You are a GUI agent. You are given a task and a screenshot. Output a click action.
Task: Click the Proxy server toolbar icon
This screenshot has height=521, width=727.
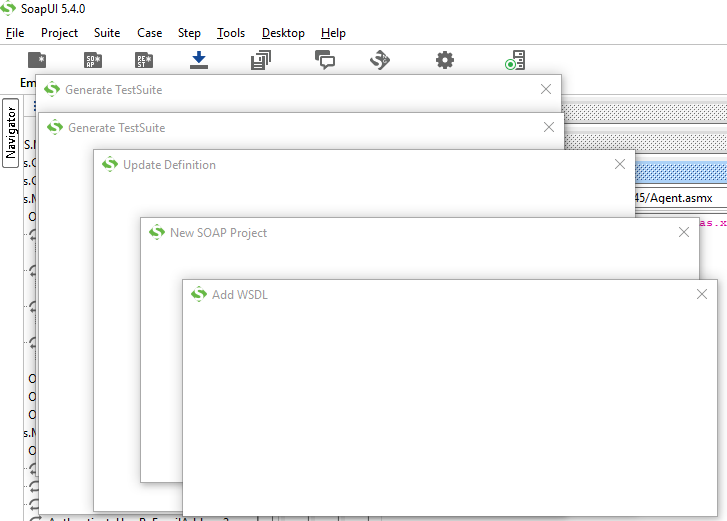515,60
